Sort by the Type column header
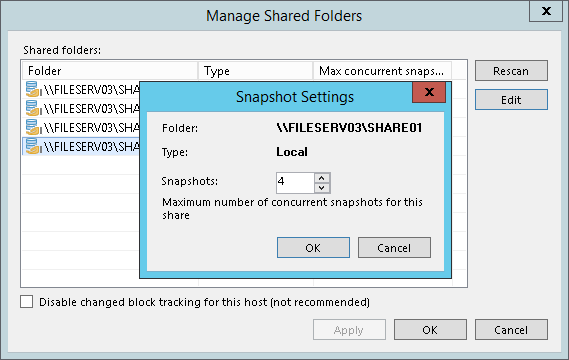 coord(255,71)
